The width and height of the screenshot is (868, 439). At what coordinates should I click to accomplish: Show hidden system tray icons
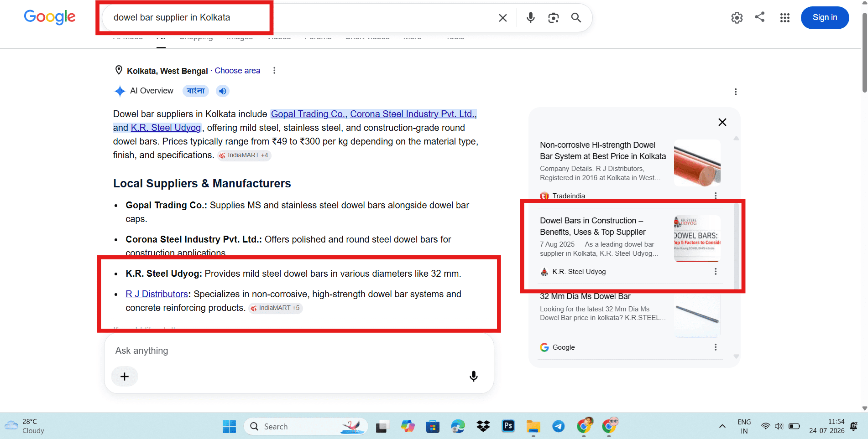(x=722, y=427)
